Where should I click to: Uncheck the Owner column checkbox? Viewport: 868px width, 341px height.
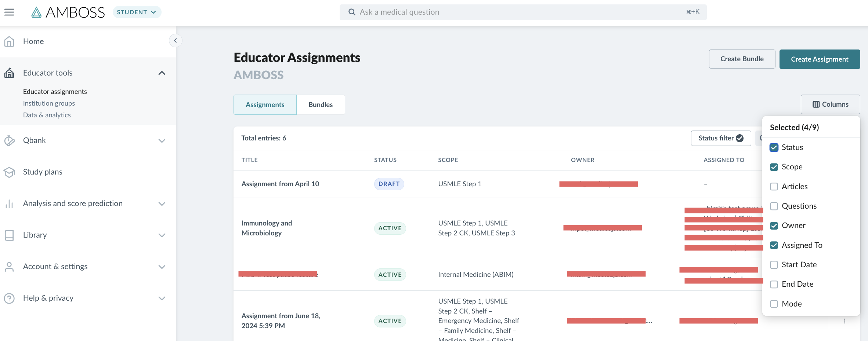[774, 225]
